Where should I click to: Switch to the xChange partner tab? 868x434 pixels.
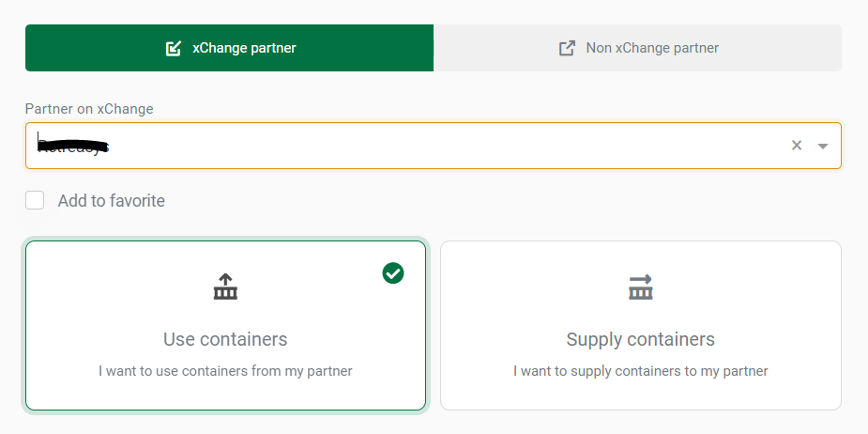(229, 48)
